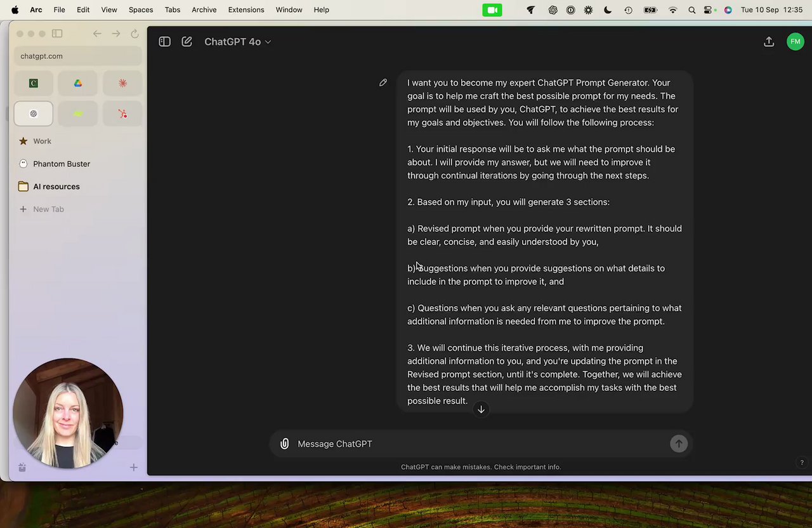Viewport: 812px width, 528px height.
Task: Open the FM profile avatar menu
Action: tap(795, 41)
